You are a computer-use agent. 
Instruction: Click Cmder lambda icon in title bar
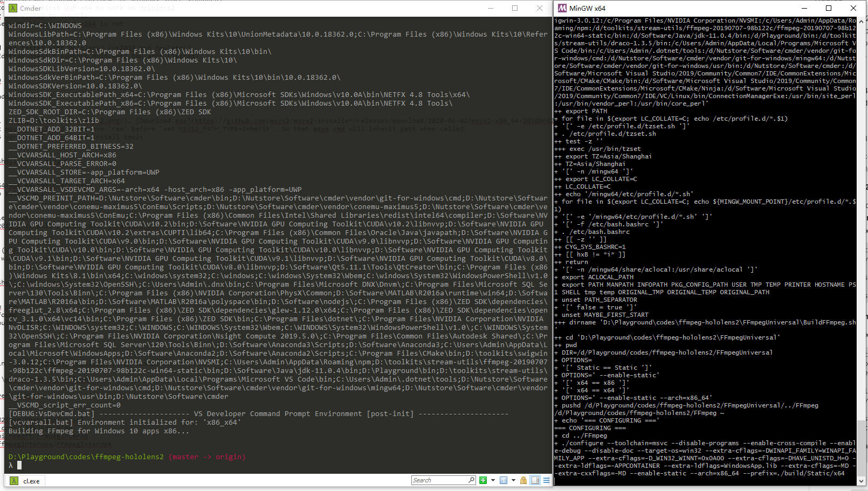[x=13, y=8]
